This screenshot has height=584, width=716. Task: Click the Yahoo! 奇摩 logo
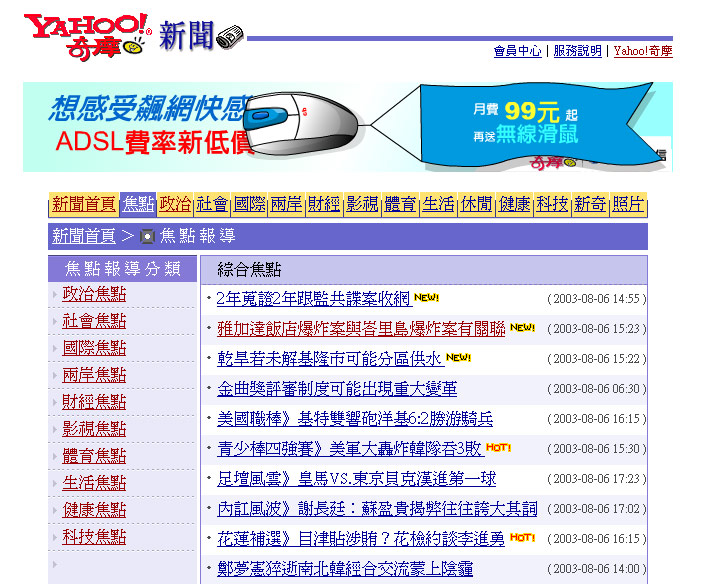(87, 37)
